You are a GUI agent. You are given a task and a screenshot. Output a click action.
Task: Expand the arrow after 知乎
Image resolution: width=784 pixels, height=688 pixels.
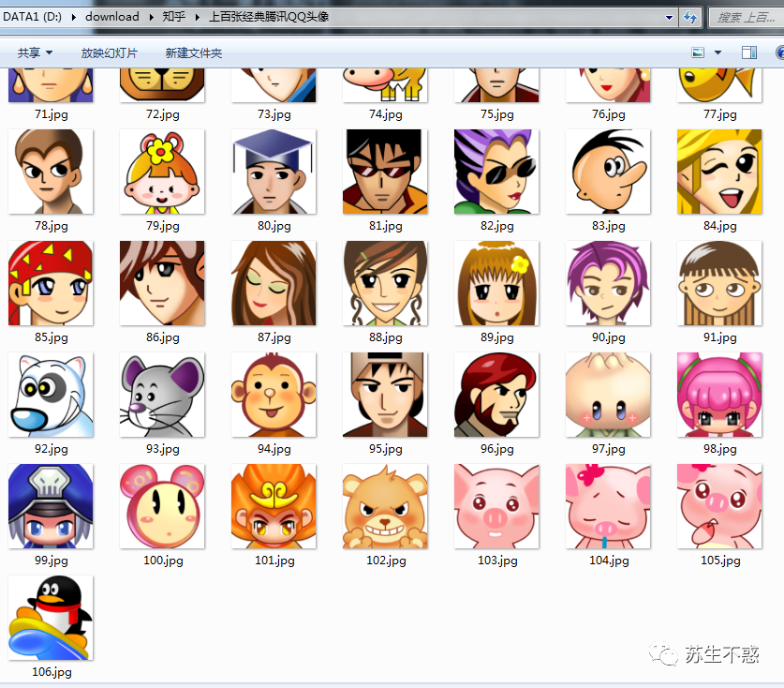[197, 17]
